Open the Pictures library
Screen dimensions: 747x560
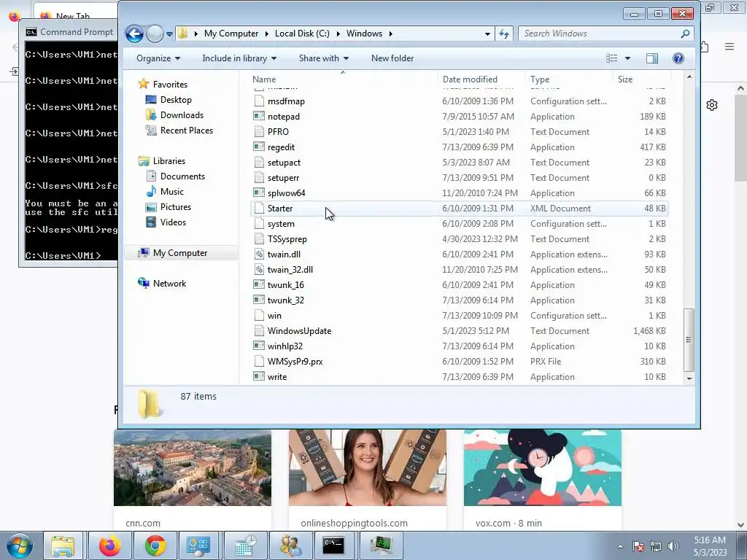pos(175,207)
